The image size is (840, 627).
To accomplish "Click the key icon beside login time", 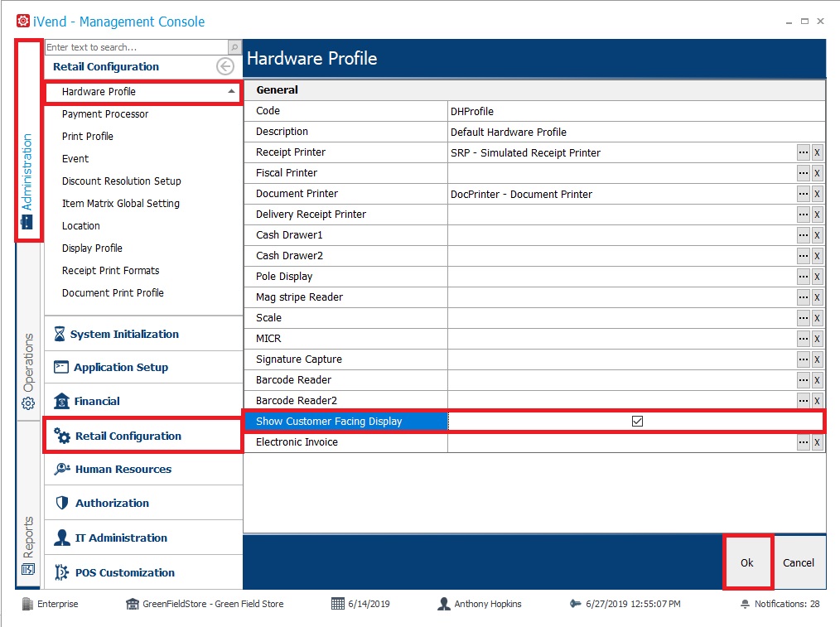I will pyautogui.click(x=576, y=604).
